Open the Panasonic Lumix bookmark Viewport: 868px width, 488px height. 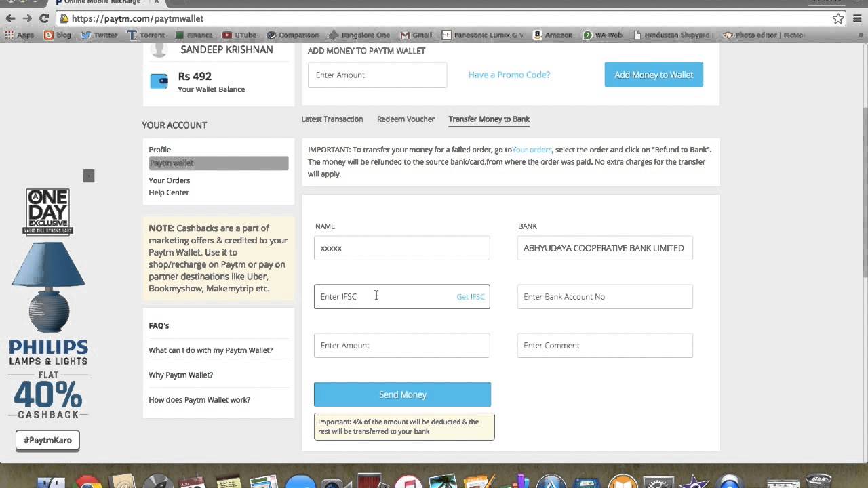[x=483, y=35]
